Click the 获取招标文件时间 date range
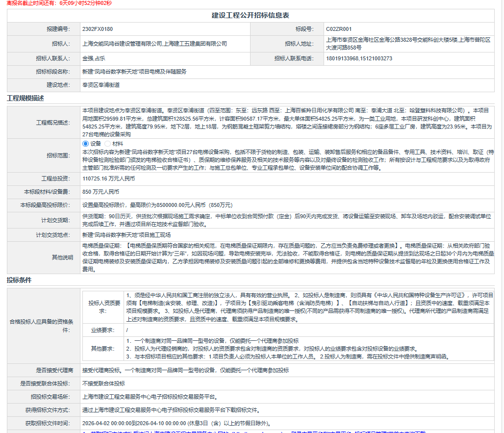 point(176,423)
